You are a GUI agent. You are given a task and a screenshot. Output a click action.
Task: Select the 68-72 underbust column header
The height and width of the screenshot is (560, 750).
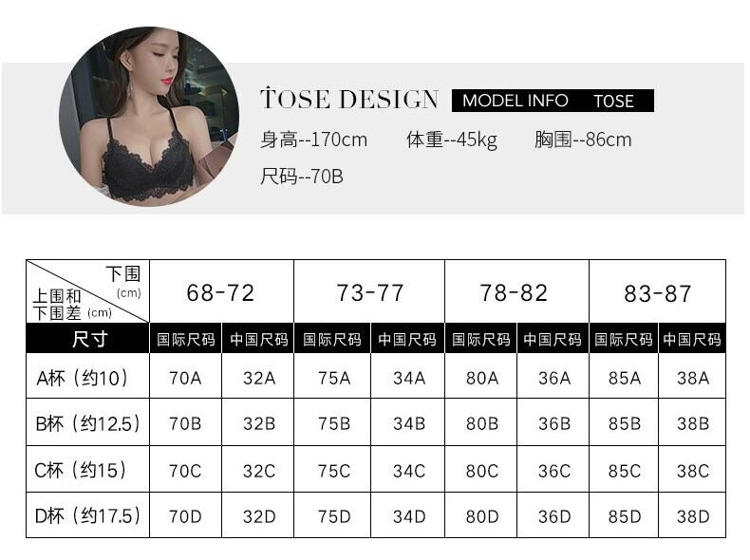coord(221,293)
